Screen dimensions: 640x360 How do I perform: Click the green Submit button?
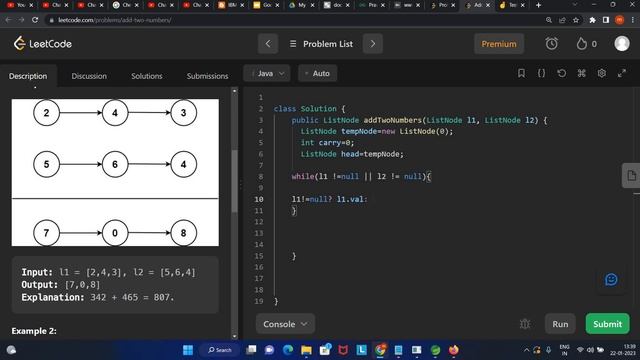click(607, 324)
